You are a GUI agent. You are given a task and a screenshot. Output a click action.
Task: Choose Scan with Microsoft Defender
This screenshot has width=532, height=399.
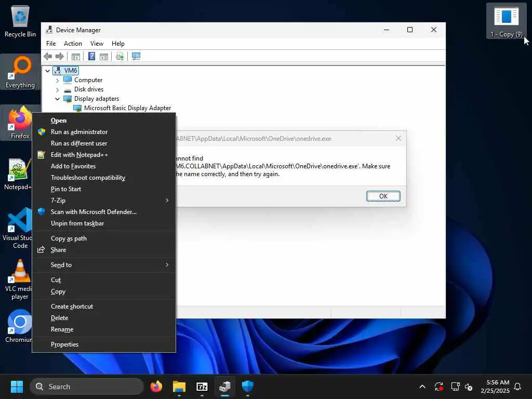coord(104,212)
